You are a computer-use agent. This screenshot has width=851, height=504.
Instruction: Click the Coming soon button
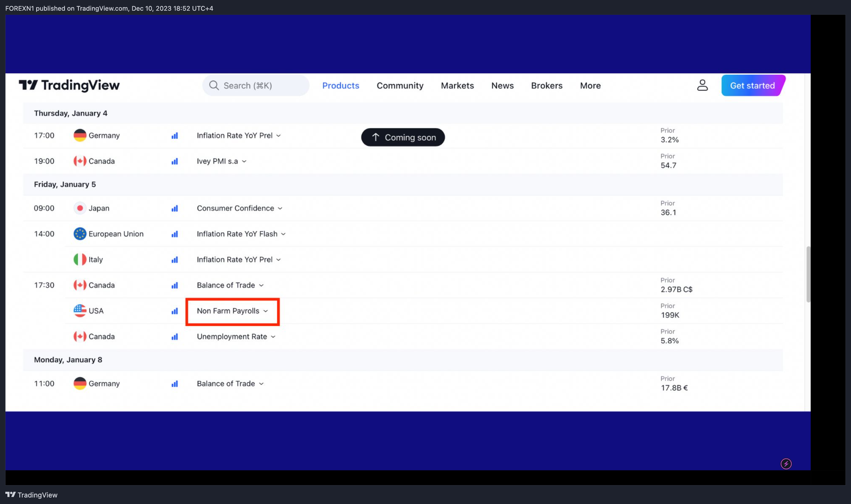(x=403, y=137)
